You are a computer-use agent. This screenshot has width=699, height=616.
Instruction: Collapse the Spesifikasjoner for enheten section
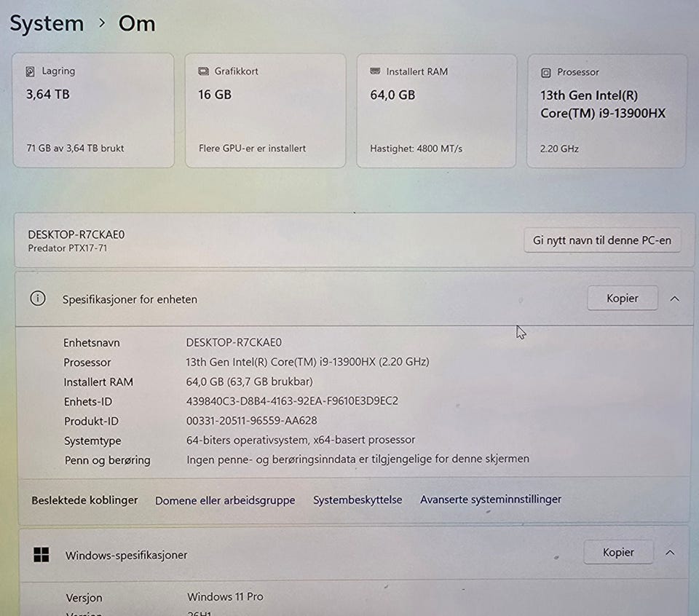click(675, 299)
